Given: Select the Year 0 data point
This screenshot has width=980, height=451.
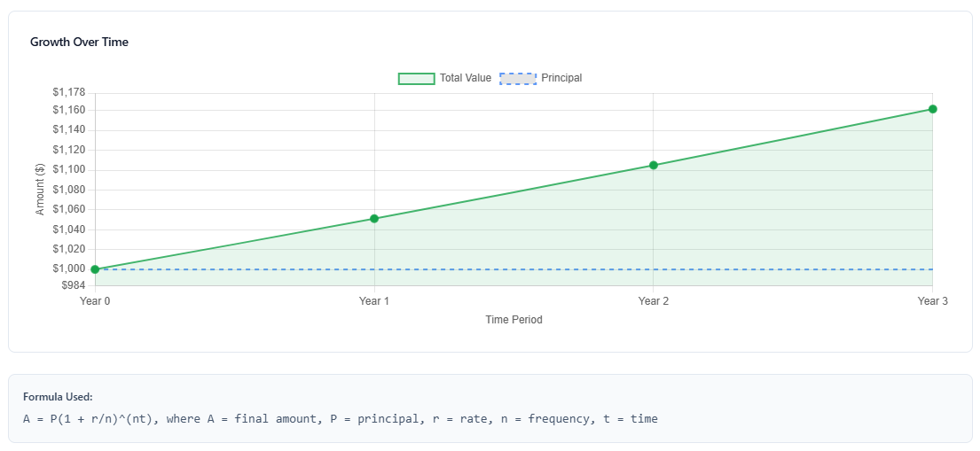Looking at the screenshot, I should click(x=95, y=270).
